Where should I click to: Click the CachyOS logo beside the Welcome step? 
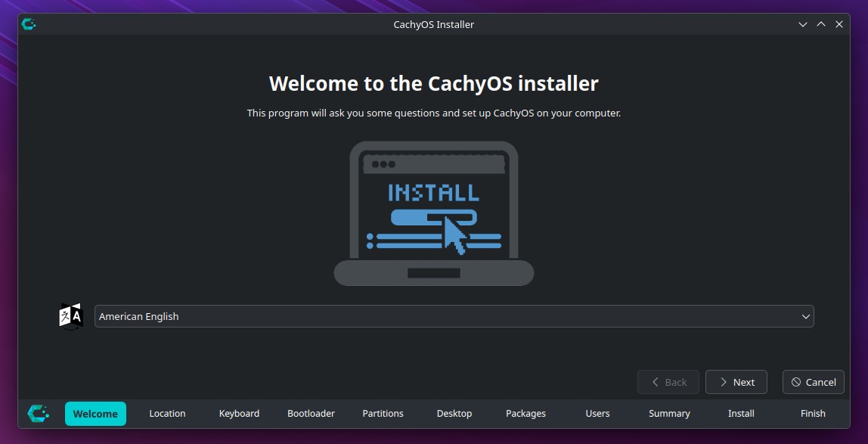point(39,413)
